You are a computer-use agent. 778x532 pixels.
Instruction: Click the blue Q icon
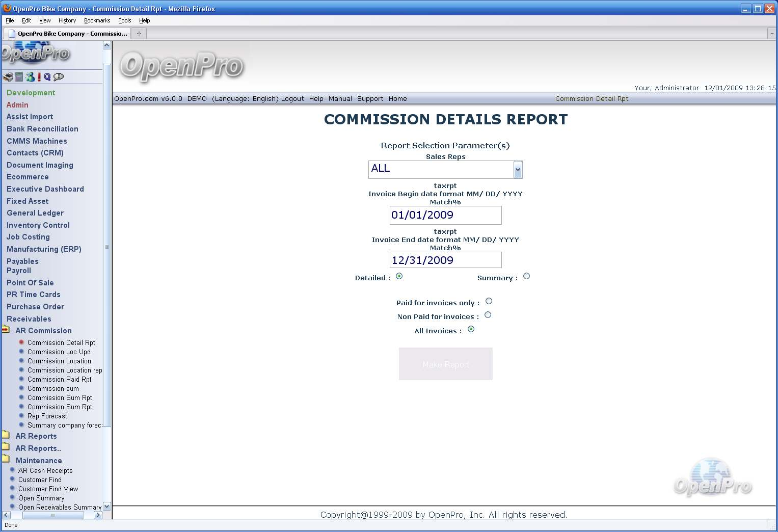click(47, 77)
